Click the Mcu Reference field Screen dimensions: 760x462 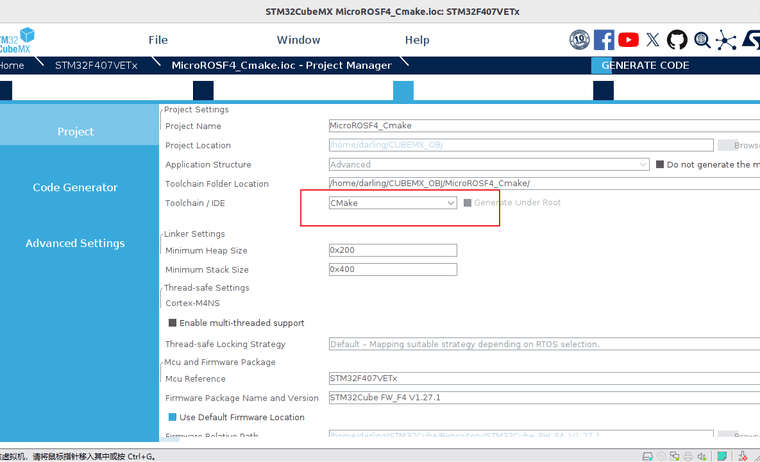(x=544, y=378)
